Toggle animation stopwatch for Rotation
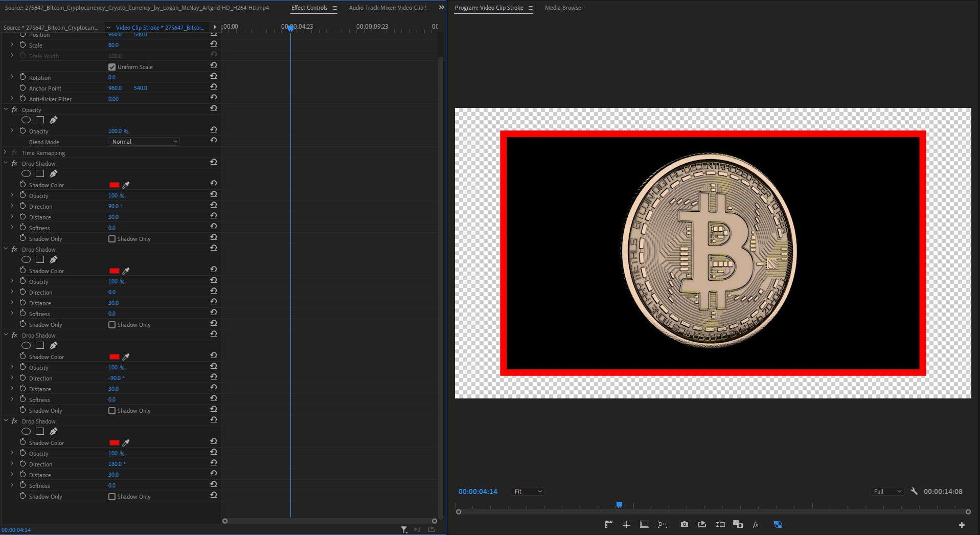 (22, 77)
